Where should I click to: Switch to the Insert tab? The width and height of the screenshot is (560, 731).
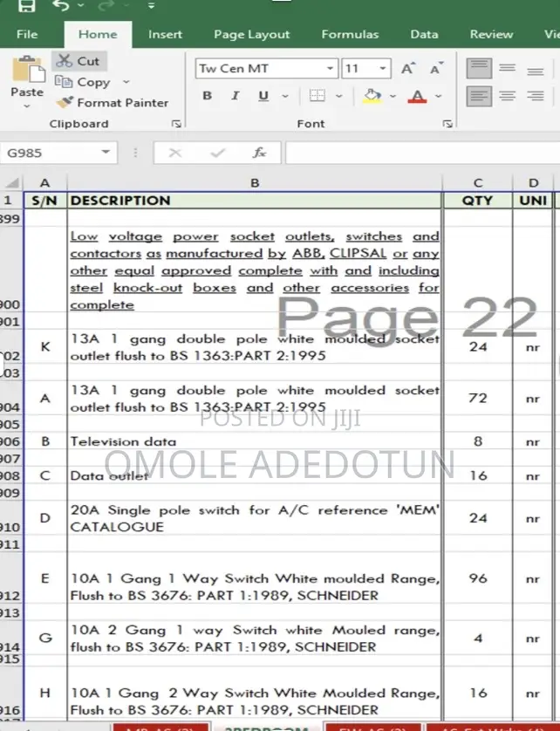click(165, 35)
